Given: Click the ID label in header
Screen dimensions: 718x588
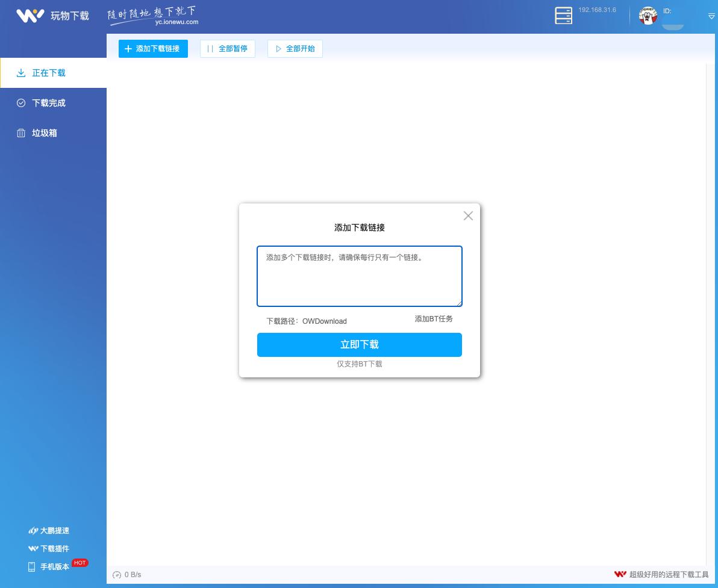Looking at the screenshot, I should [667, 11].
